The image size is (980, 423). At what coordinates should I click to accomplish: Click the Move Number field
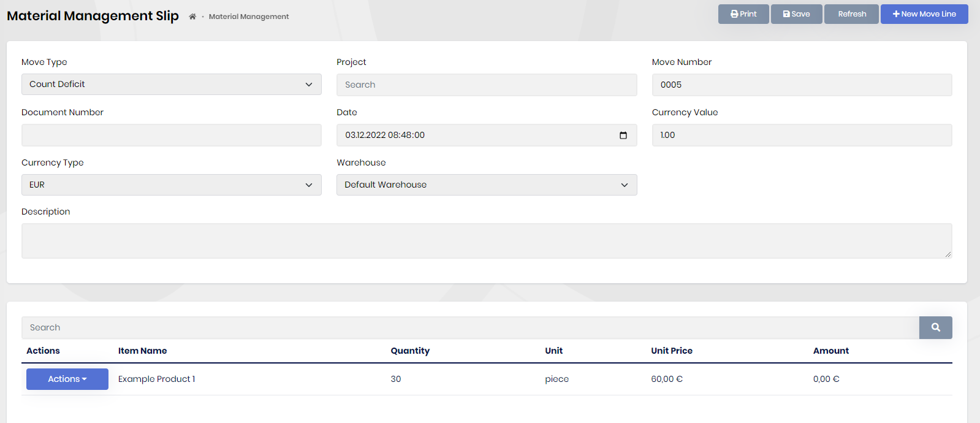point(802,85)
